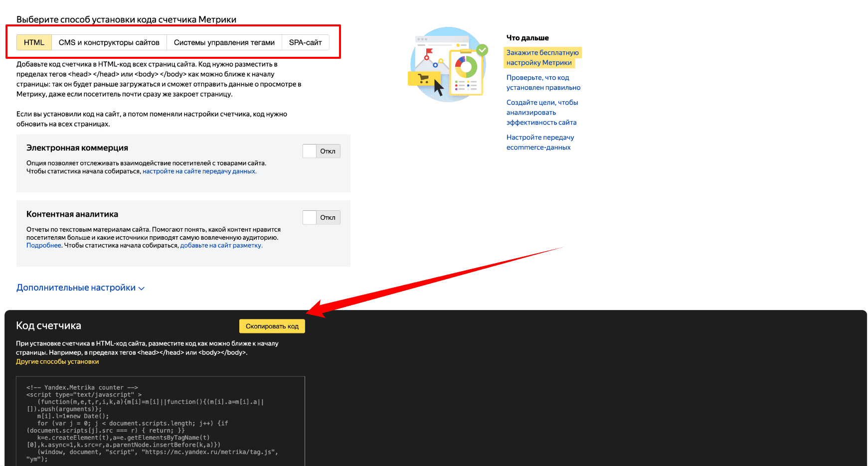The width and height of the screenshot is (868, 466).
Task: Select the CMS и конструкторы сайтов tab
Action: coord(109,42)
